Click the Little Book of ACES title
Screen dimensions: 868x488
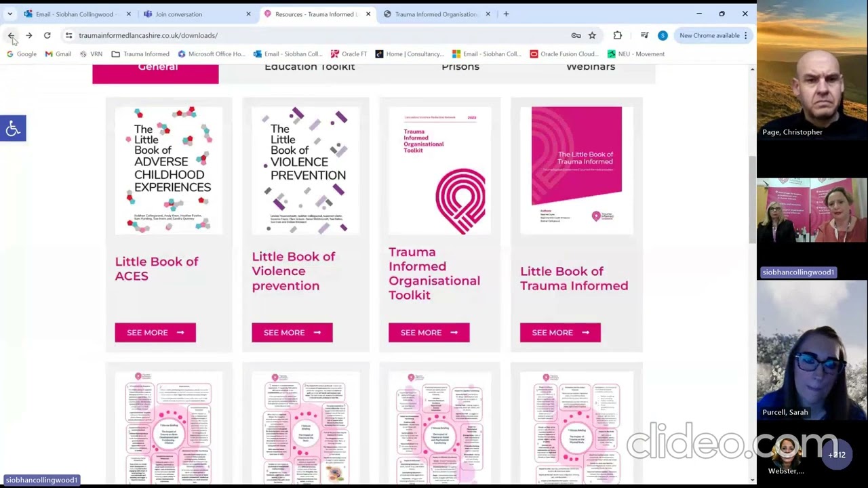[157, 268]
